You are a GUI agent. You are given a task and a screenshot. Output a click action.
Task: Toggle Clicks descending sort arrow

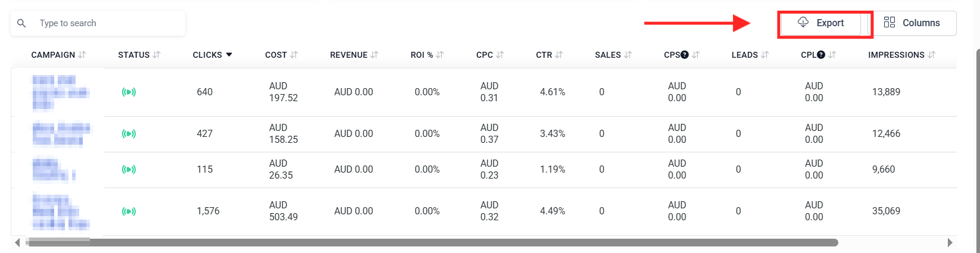click(229, 55)
